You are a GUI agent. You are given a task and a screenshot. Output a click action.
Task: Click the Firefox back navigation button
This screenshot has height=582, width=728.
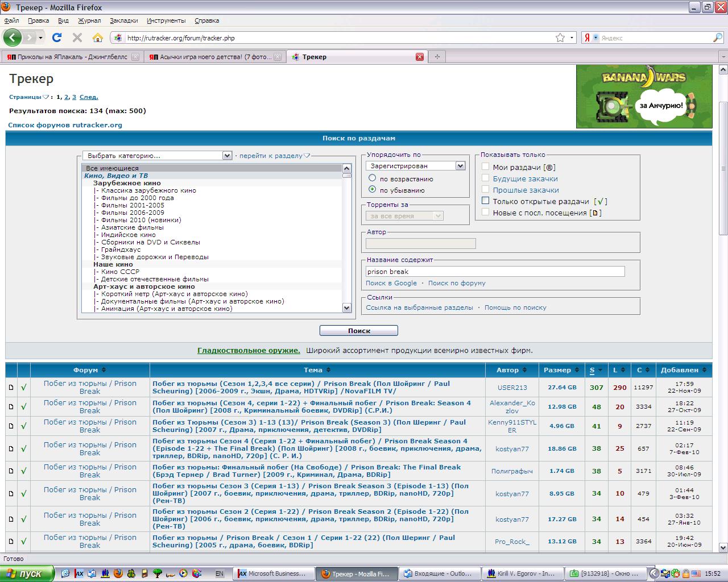click(13, 38)
